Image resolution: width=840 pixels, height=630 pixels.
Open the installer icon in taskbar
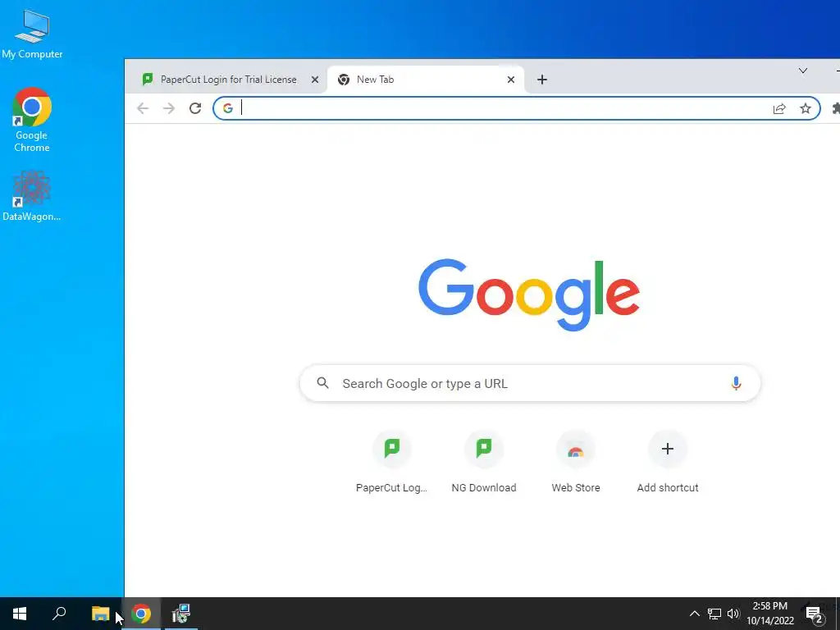(x=181, y=614)
